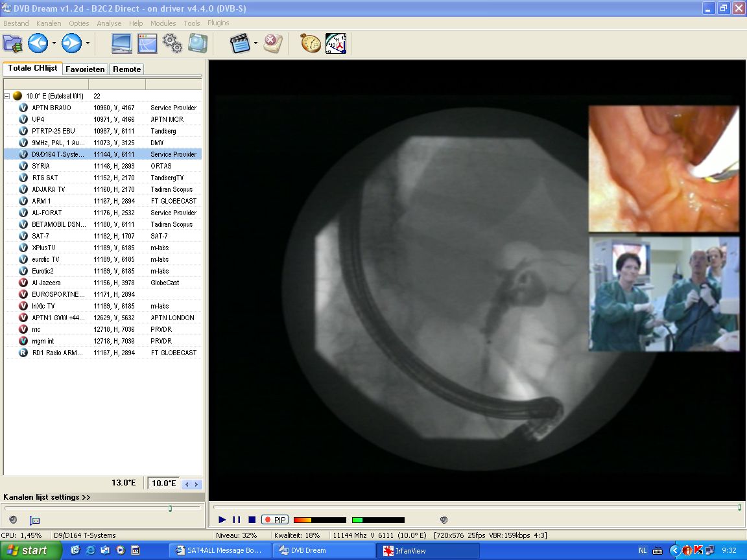Open dropdown arrow next to clapperboard icon
Viewport: 747px width, 560px height.
click(x=256, y=44)
